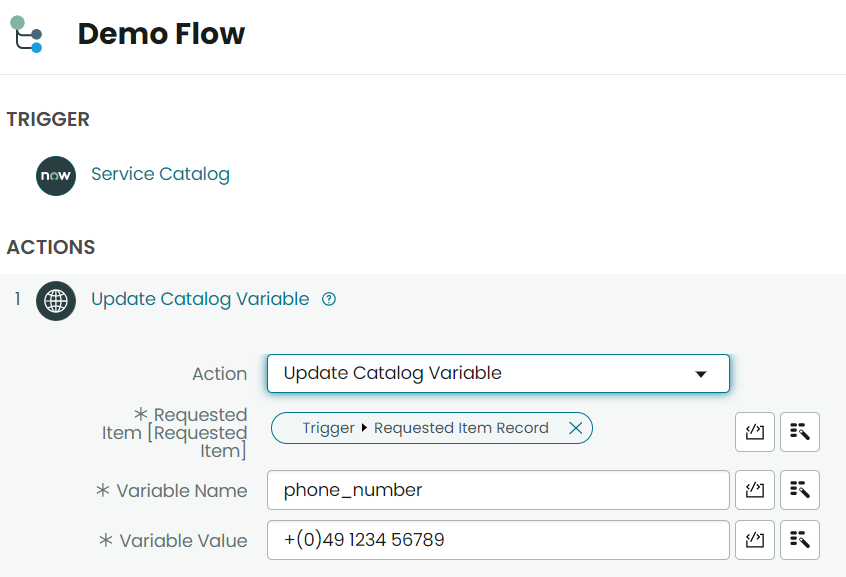Screen dimensions: 846x577
Task: Open help icon next to Update Catalog Variable
Action: tap(329, 299)
